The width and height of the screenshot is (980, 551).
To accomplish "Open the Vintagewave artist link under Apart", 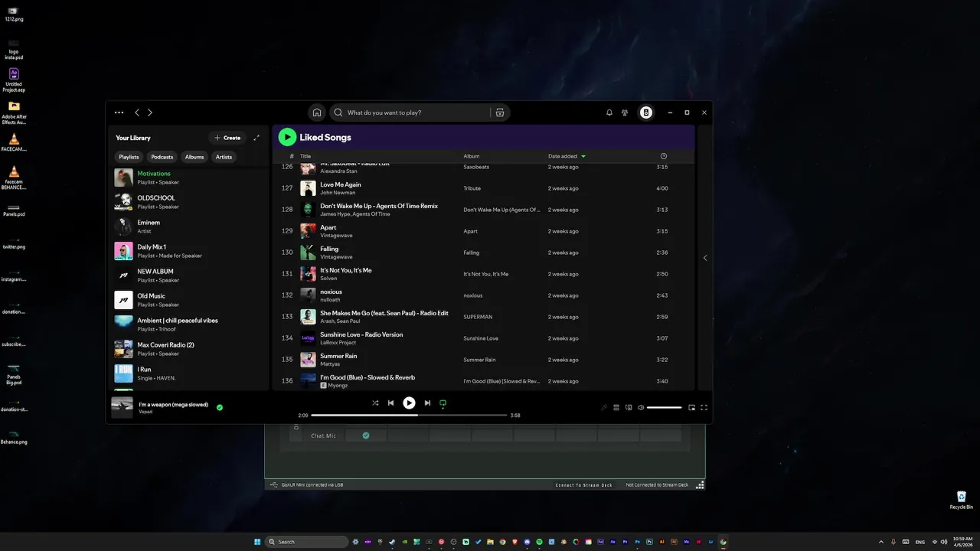I will tap(336, 236).
